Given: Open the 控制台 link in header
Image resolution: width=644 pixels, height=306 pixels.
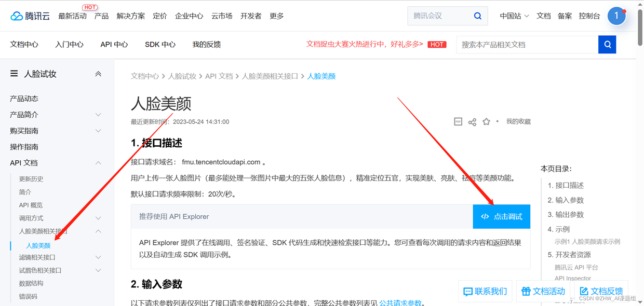Looking at the screenshot, I should pyautogui.click(x=589, y=16).
